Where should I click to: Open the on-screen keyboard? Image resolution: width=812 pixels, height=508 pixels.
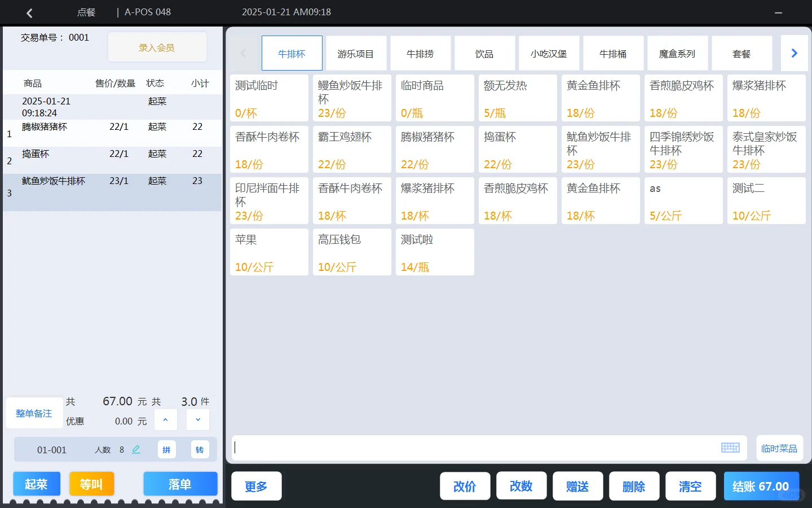730,447
